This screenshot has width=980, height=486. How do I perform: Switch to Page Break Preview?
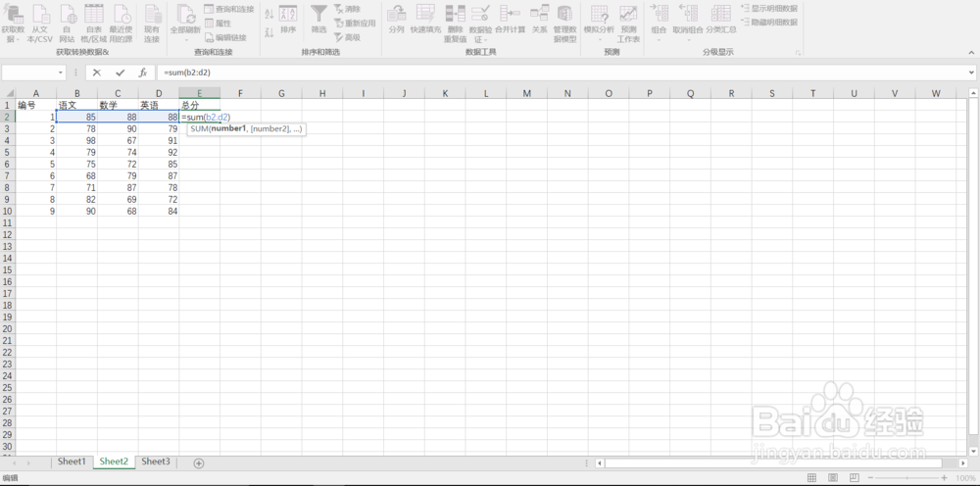[x=855, y=478]
